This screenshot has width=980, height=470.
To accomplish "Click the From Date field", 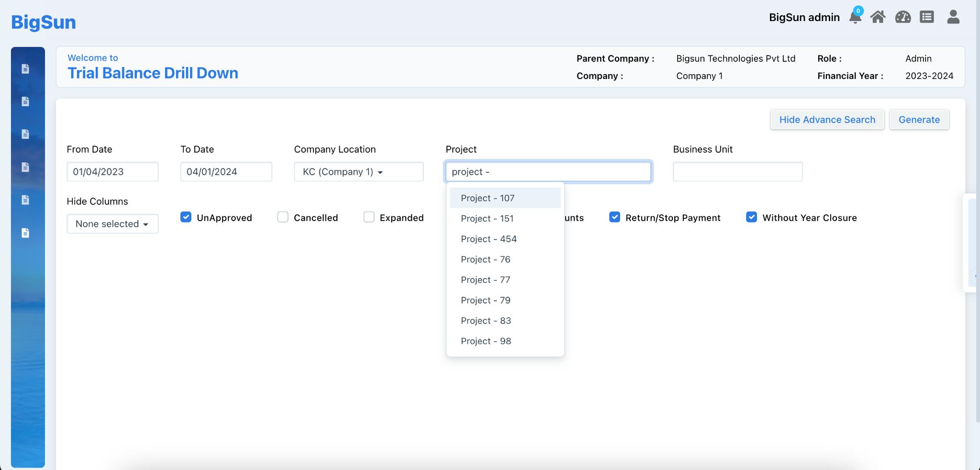I will (x=112, y=172).
